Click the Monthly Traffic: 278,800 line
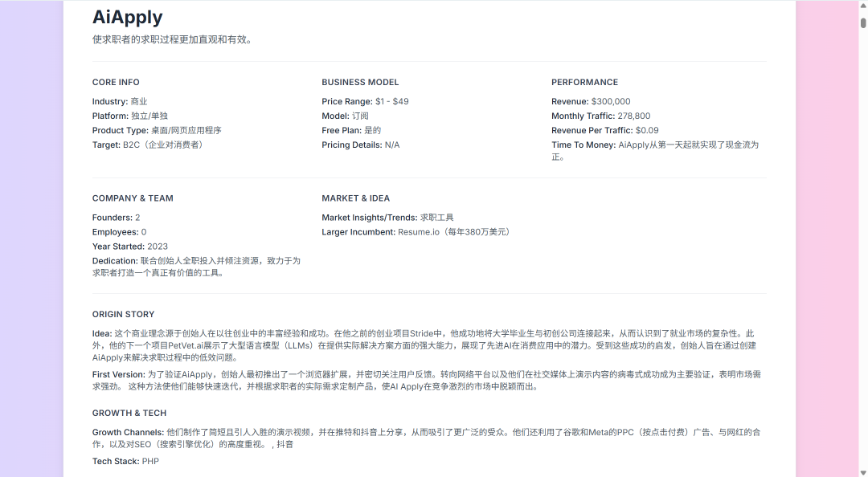 point(600,116)
